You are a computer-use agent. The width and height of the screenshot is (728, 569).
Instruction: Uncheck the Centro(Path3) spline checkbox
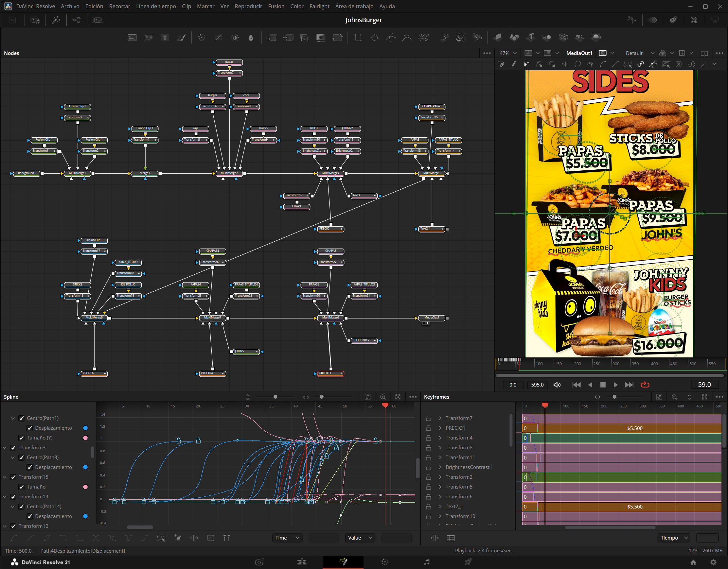click(22, 457)
